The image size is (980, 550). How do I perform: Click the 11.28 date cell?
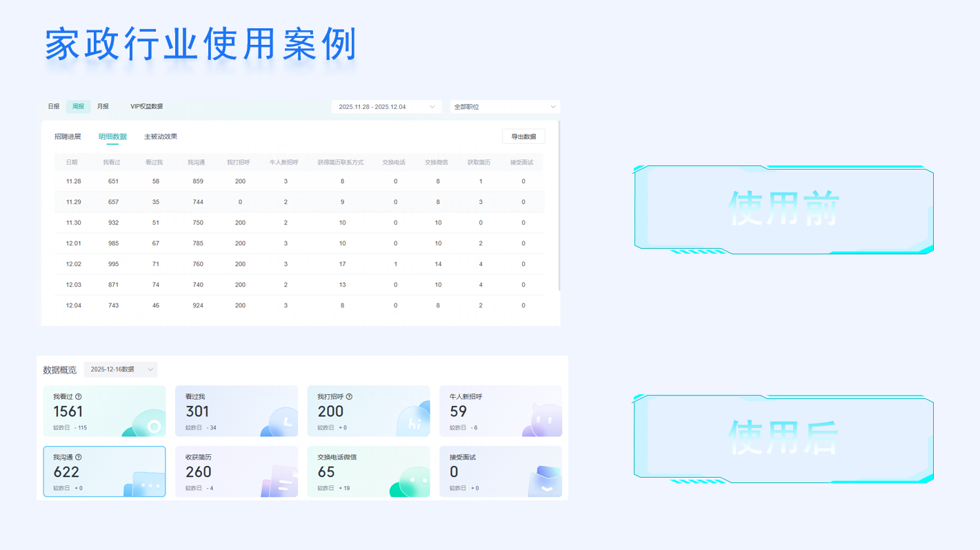74,181
